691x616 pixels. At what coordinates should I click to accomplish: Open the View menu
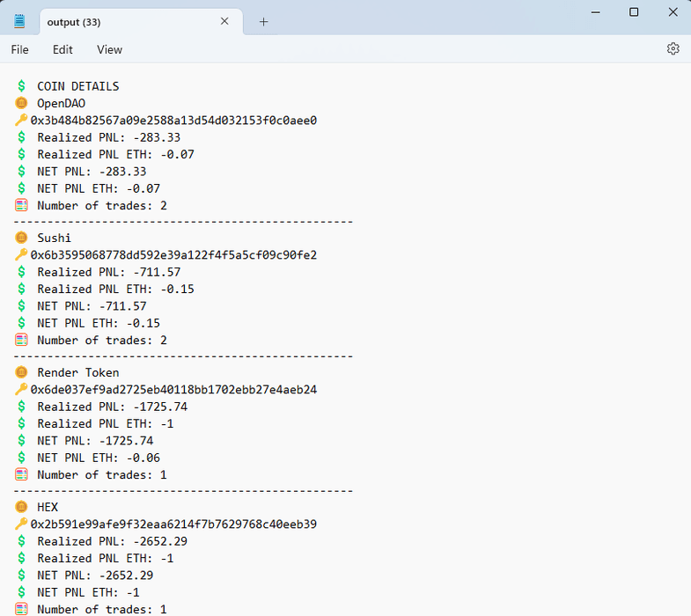[109, 49]
